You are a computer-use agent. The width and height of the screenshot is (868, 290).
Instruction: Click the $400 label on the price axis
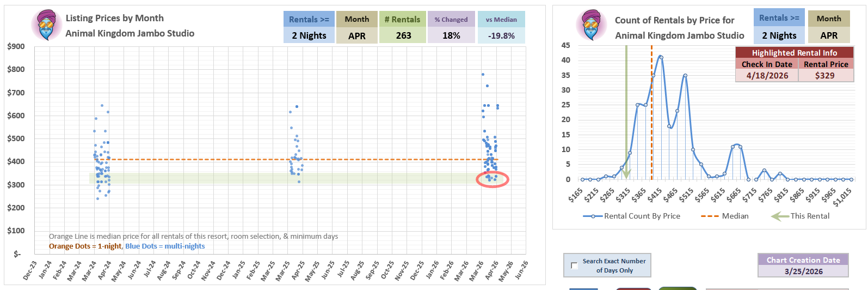click(16, 161)
